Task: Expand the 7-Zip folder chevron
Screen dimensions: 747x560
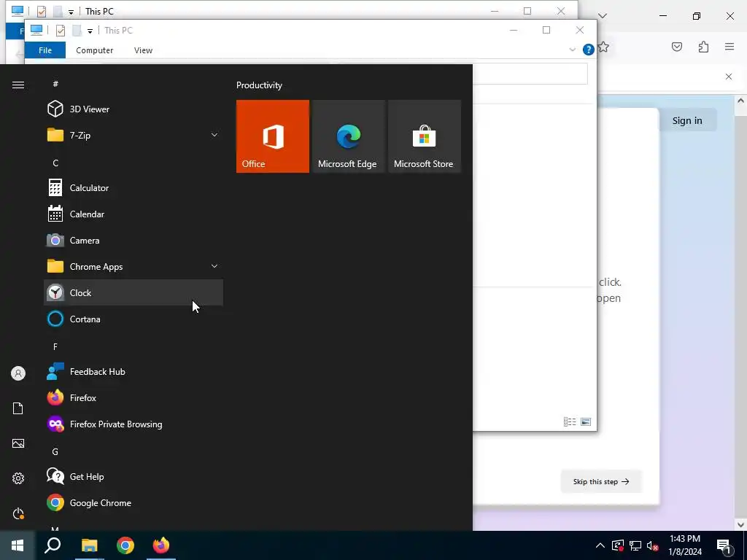Action: (x=214, y=135)
